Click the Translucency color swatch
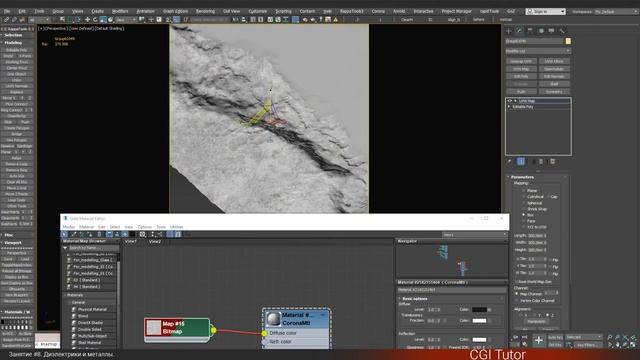640x360 pixels. click(x=479, y=321)
